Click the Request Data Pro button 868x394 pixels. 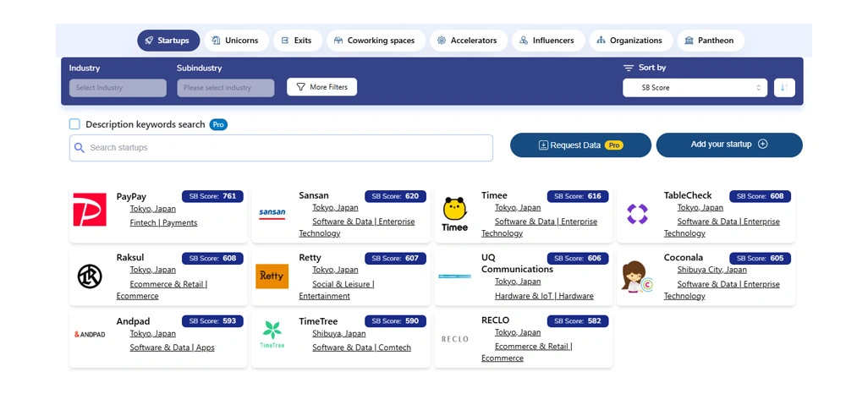(x=580, y=145)
